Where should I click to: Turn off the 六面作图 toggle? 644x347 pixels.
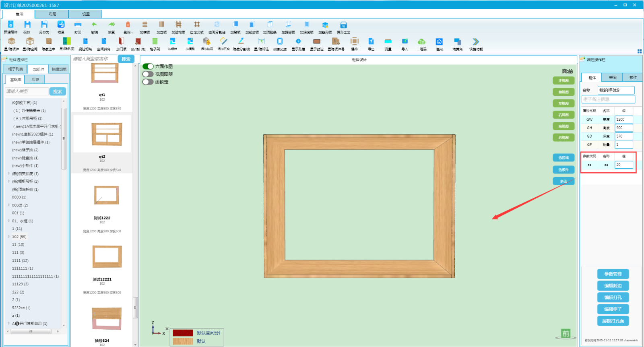click(x=148, y=66)
